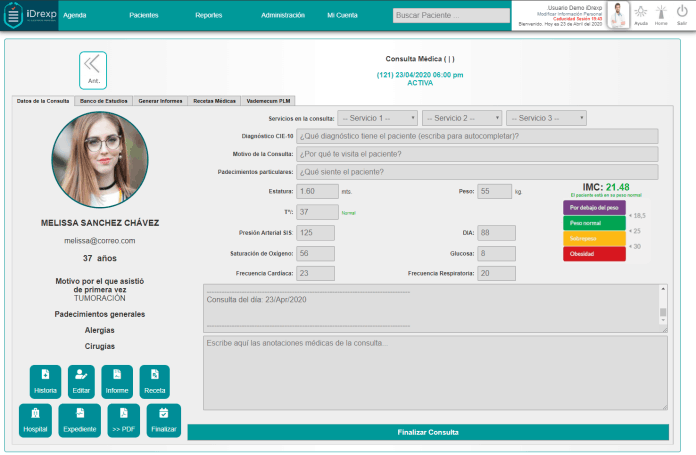Open the Pacientes menu
This screenshot has width=696, height=455.
144,16
